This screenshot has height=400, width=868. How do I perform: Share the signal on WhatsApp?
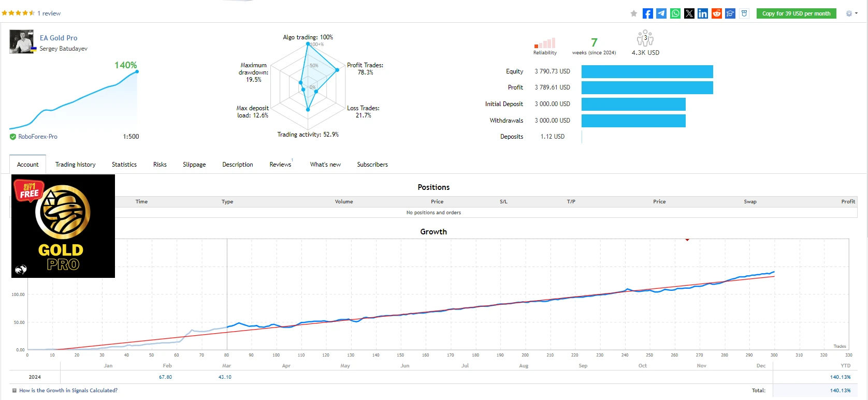click(x=675, y=13)
